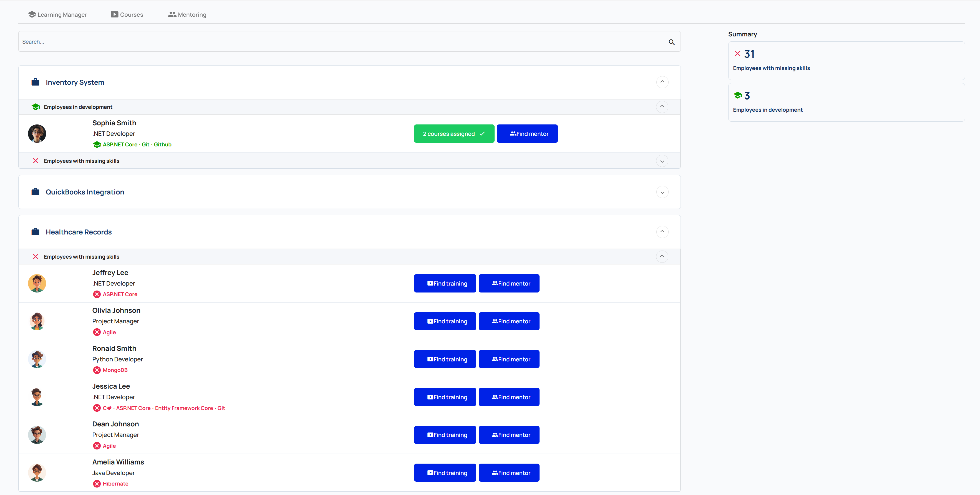This screenshot has height=495, width=980.
Task: Click the Github skill for Sophia Smith
Action: (162, 145)
